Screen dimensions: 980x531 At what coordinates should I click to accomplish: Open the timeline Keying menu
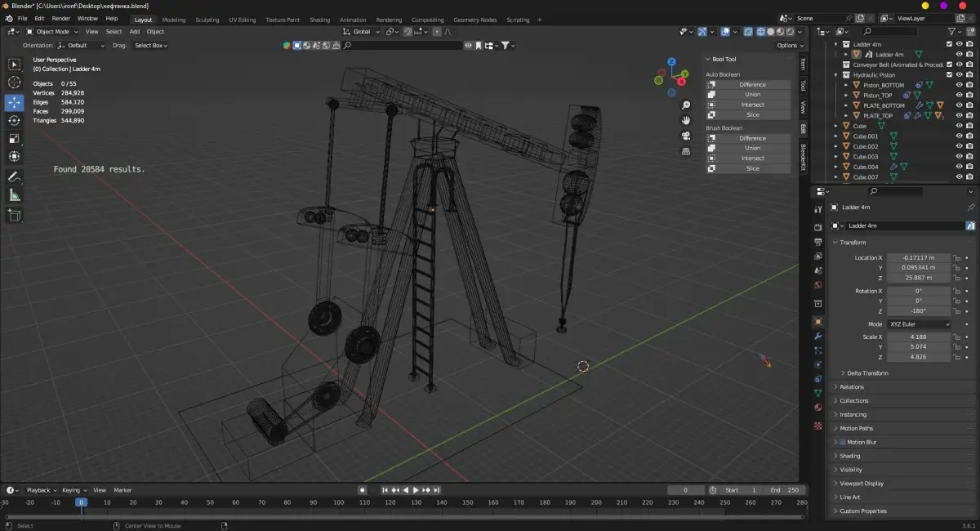(x=73, y=490)
